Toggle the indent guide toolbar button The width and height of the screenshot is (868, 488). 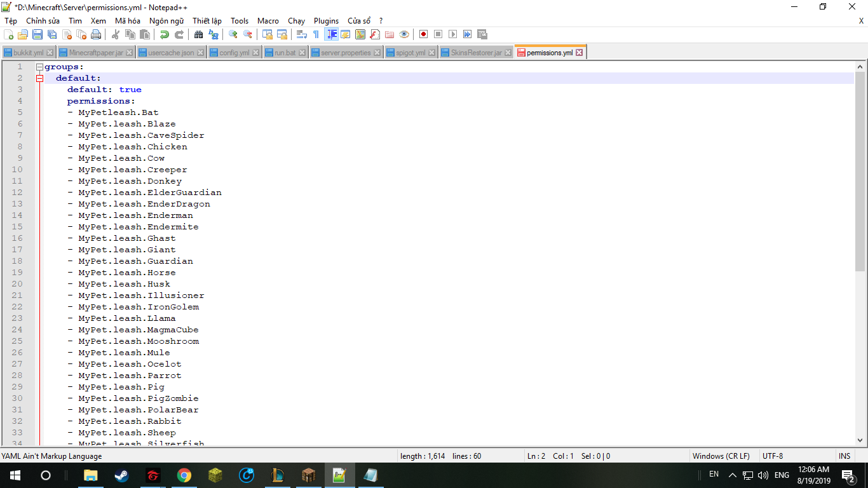pos(331,34)
